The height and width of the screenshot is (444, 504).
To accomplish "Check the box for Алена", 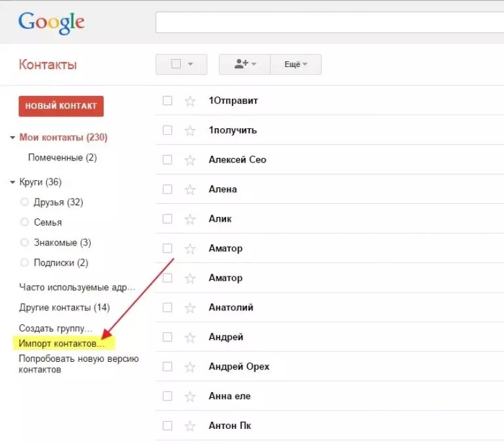I will coord(168,189).
